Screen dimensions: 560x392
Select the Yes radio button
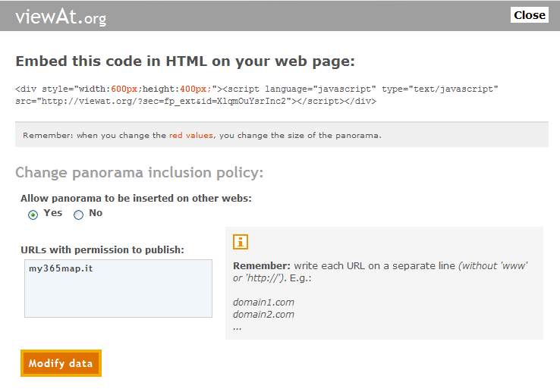33,215
